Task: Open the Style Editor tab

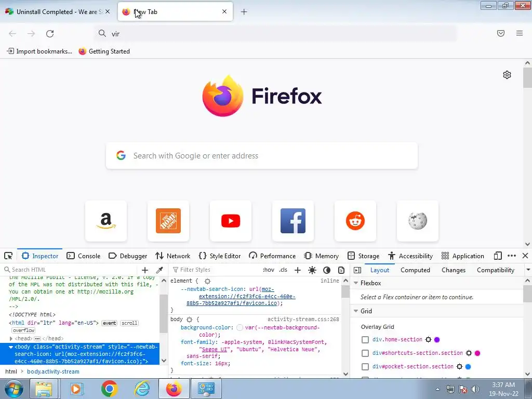Action: tap(220, 256)
